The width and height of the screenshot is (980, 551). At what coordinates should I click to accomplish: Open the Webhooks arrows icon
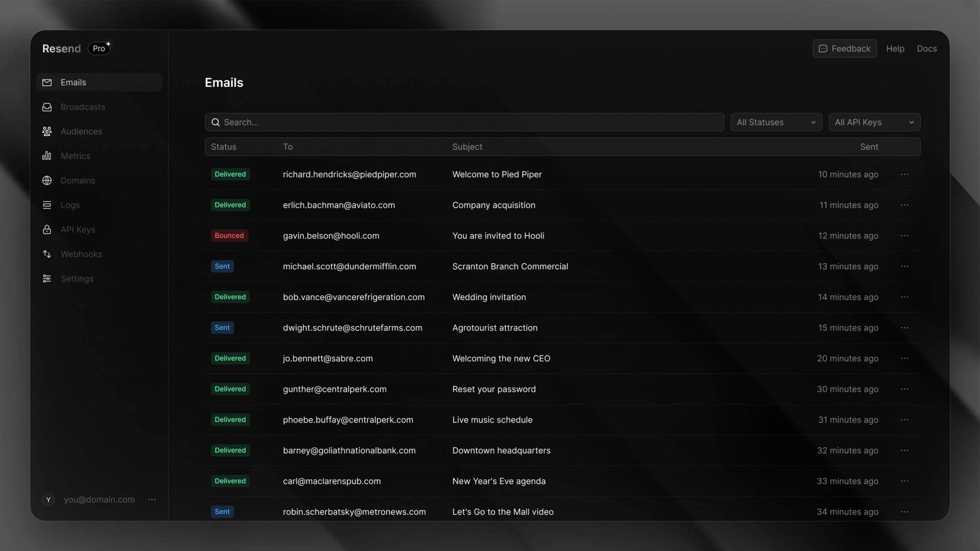(x=46, y=254)
